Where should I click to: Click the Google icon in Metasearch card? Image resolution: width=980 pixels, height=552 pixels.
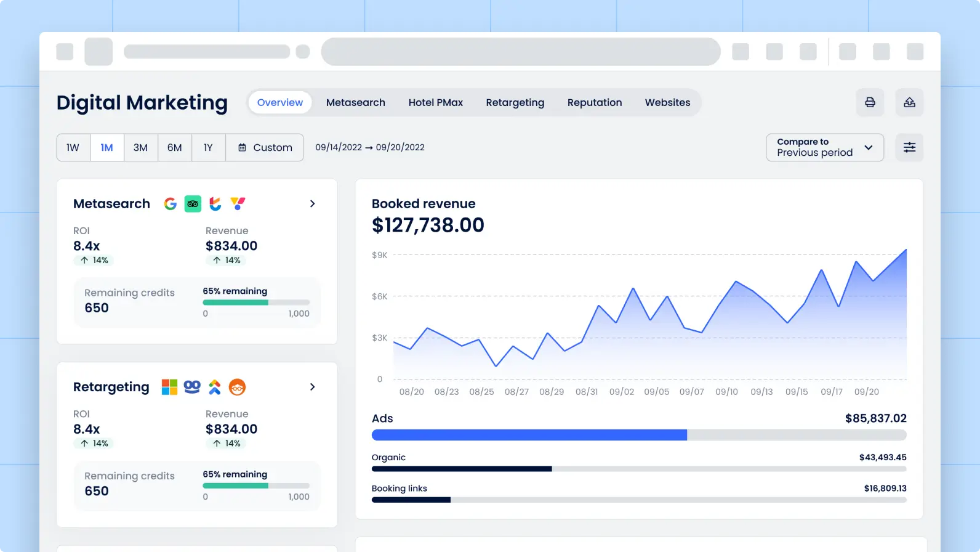coord(171,204)
